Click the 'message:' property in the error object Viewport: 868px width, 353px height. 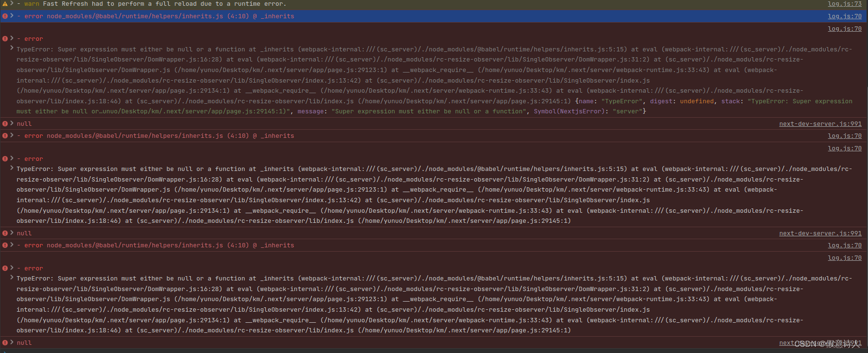pos(312,111)
